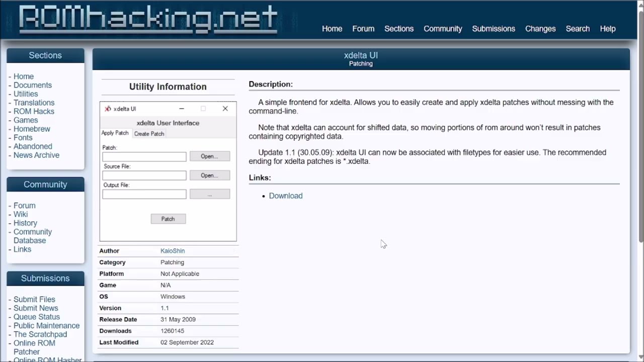Click the Utility Information heading
Viewport: 644px width, 362px height.
click(x=168, y=86)
